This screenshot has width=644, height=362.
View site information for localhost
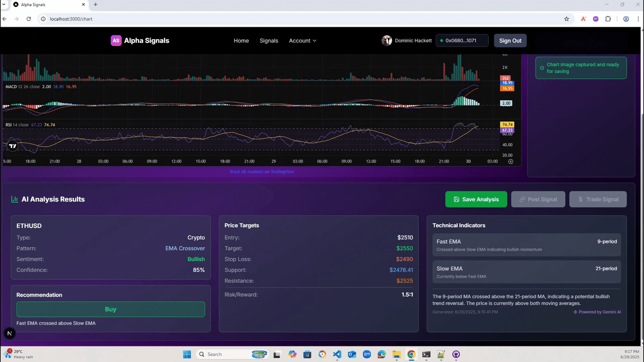click(x=43, y=19)
